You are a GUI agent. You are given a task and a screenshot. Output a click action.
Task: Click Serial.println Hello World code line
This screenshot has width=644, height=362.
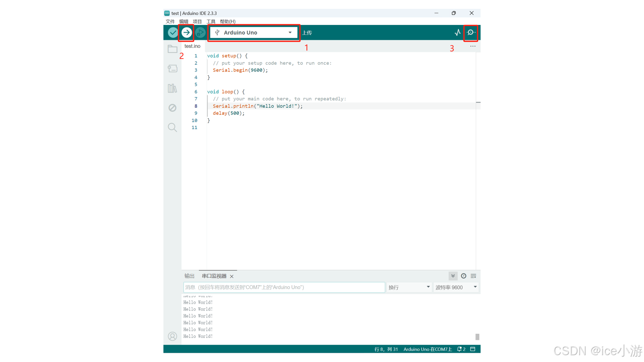(258, 106)
